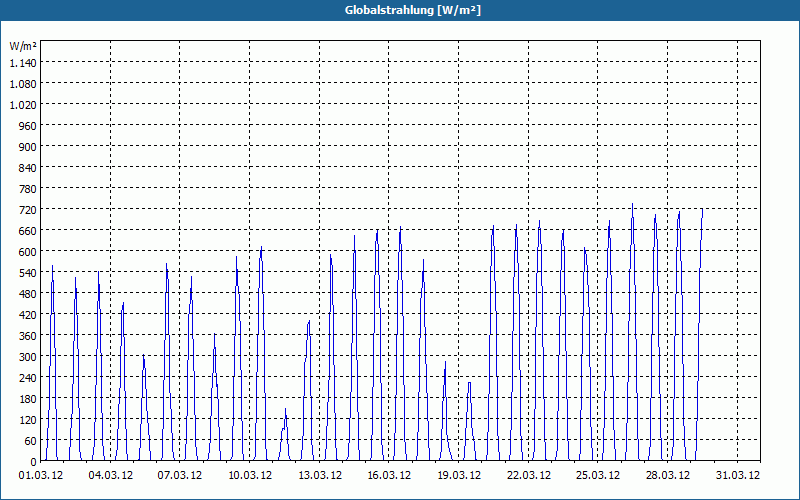Select the 1.080 y-axis value

click(23, 84)
